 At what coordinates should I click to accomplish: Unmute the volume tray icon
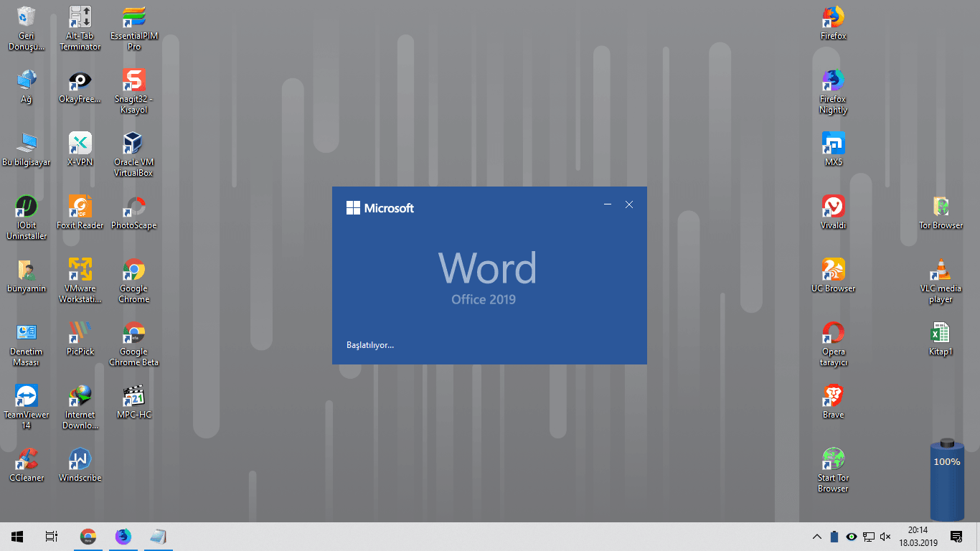point(885,537)
